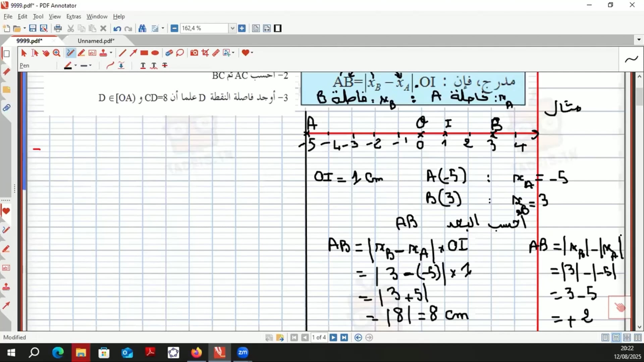Screen dimensions: 644x362
Task: Activate the Pan hand tool
Action: pyautogui.click(x=46, y=53)
